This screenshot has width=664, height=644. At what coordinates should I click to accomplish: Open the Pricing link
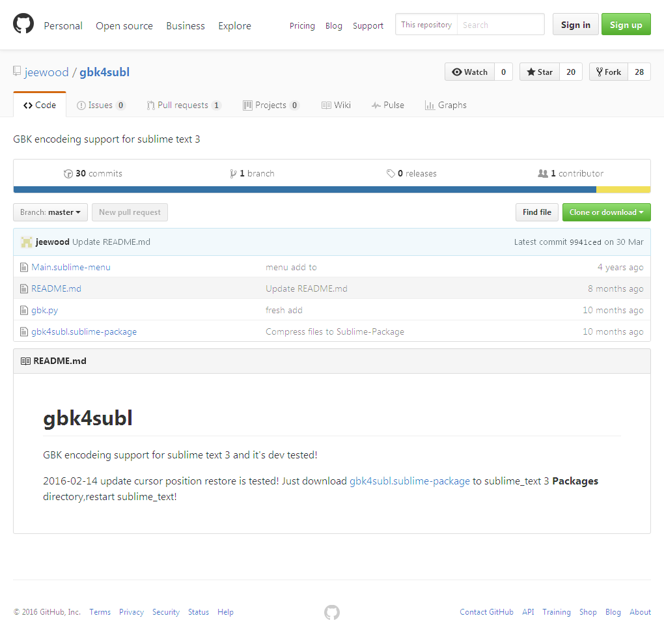(302, 26)
